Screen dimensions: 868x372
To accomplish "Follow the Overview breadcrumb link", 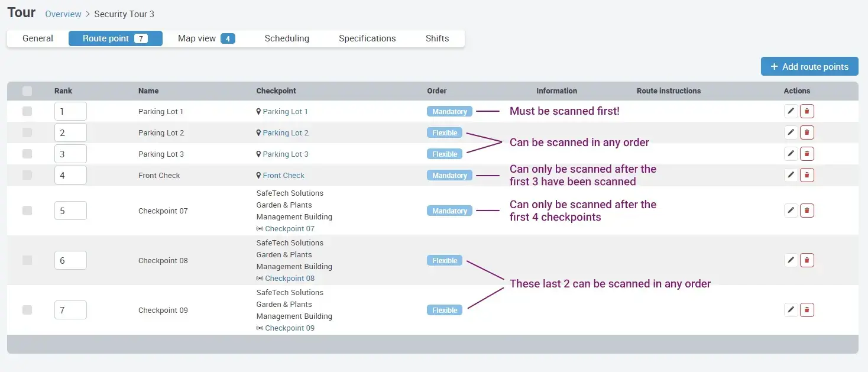I will pyautogui.click(x=63, y=14).
